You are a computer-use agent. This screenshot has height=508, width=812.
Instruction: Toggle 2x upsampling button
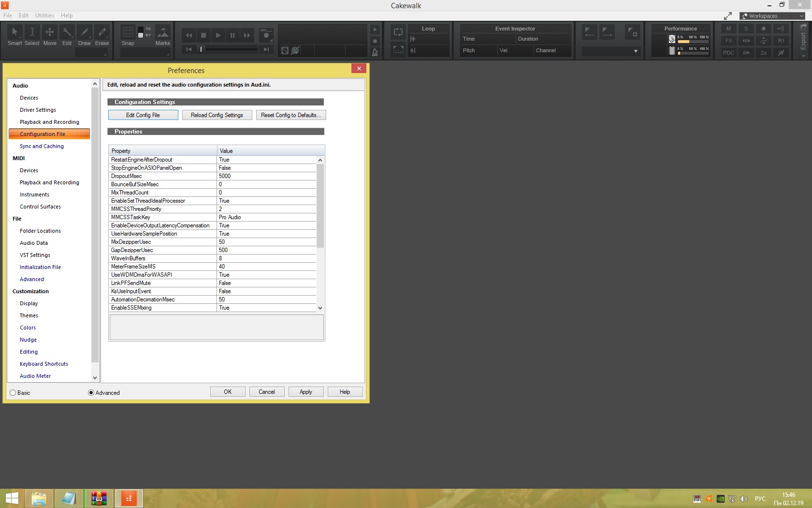pyautogui.click(x=763, y=53)
